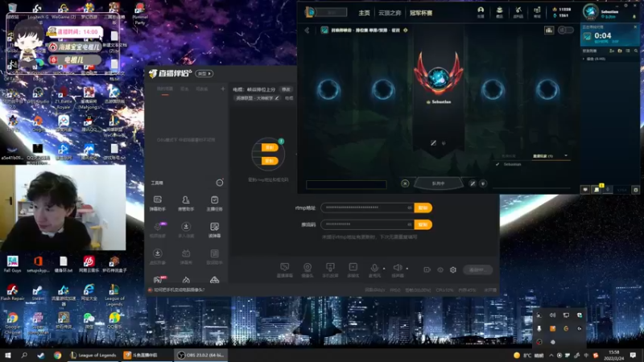The height and width of the screenshot is (362, 644).
Task: Toggle the switch at top-right of League lobby
Action: (x=566, y=30)
